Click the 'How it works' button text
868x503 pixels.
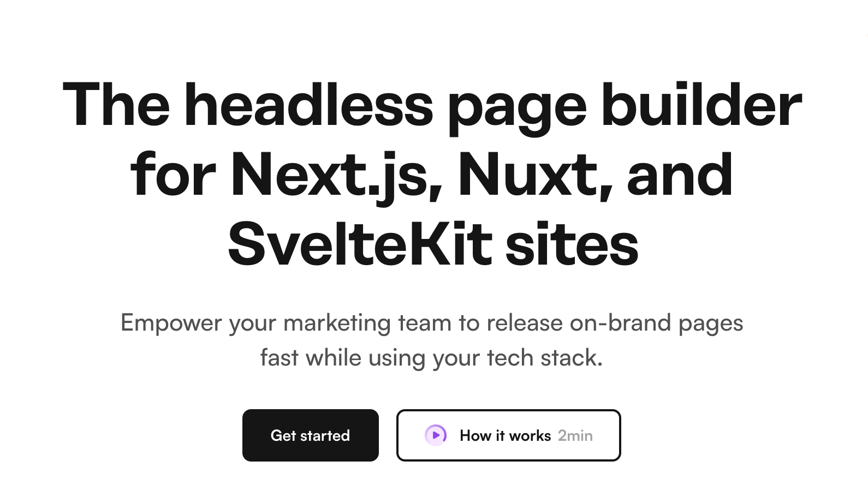(x=506, y=435)
